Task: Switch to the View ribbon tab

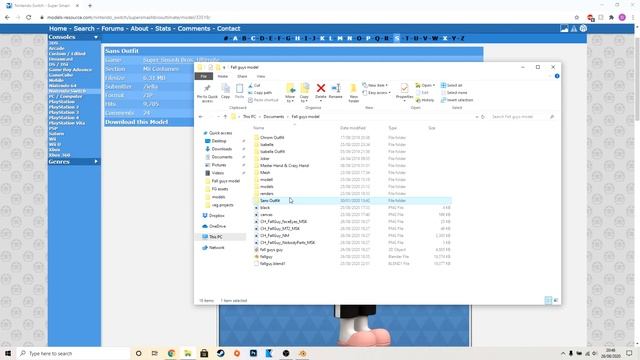Action: click(x=261, y=76)
